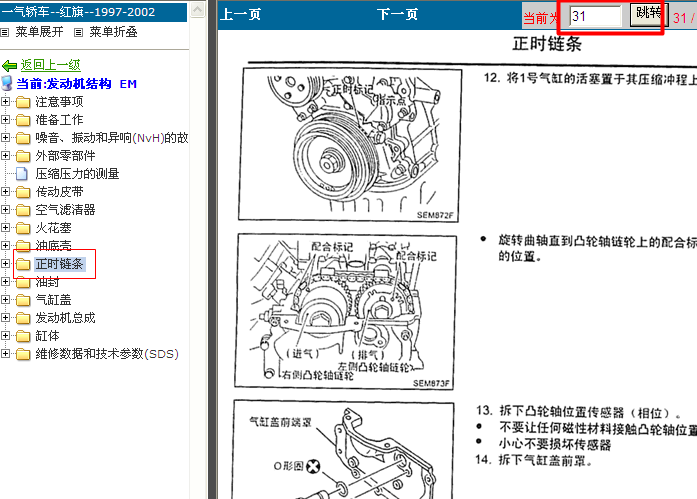Click the 油封 folder icon
This screenshot has width=697, height=499.
[x=23, y=283]
